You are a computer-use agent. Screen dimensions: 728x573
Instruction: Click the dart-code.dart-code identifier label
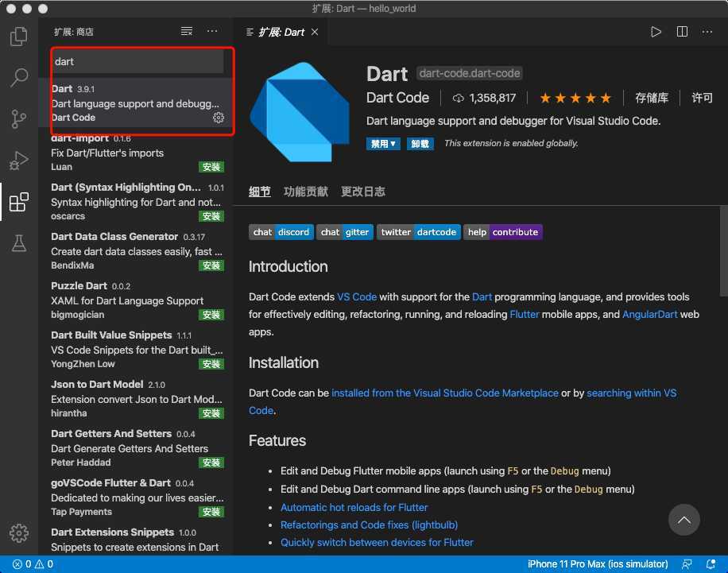470,73
